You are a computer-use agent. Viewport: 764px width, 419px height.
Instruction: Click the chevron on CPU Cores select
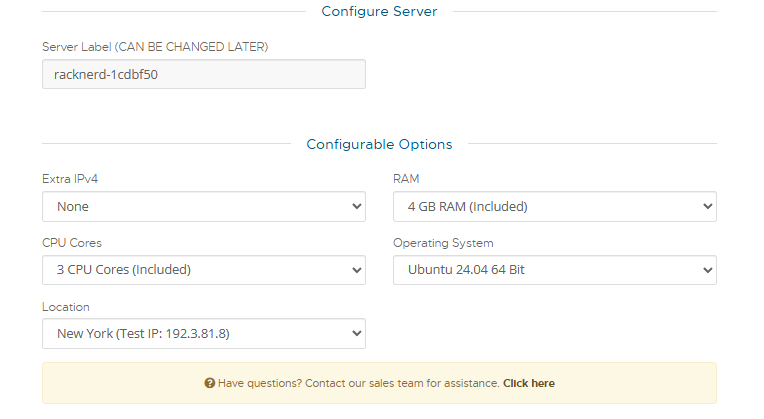357,270
